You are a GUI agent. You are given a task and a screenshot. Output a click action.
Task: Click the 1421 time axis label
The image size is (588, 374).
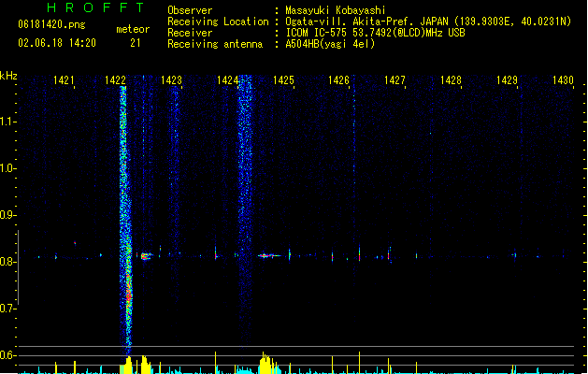pos(64,80)
